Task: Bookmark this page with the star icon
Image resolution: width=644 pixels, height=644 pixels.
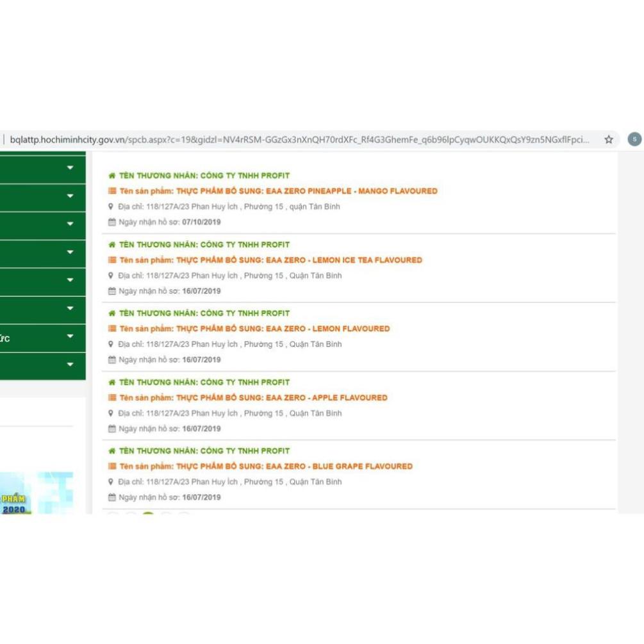Action: coord(609,140)
